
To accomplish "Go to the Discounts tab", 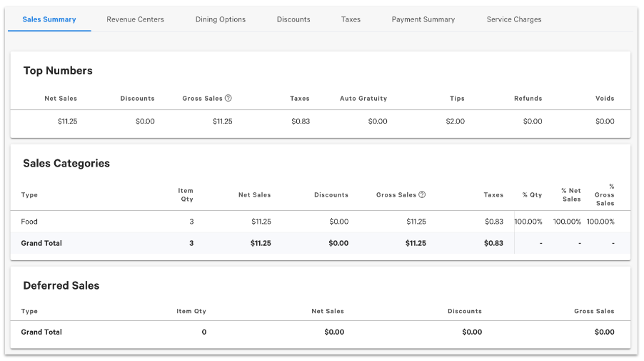I will click(x=293, y=19).
